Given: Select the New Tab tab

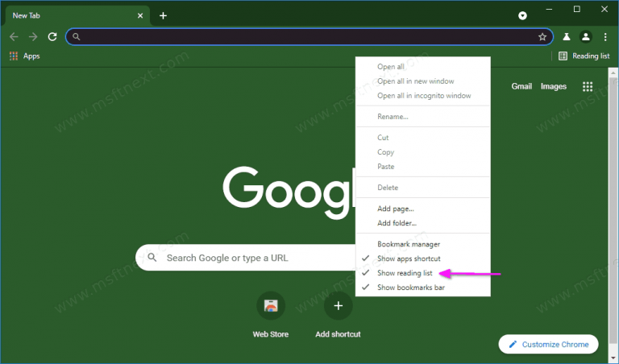Looking at the screenshot, I should tap(77, 16).
